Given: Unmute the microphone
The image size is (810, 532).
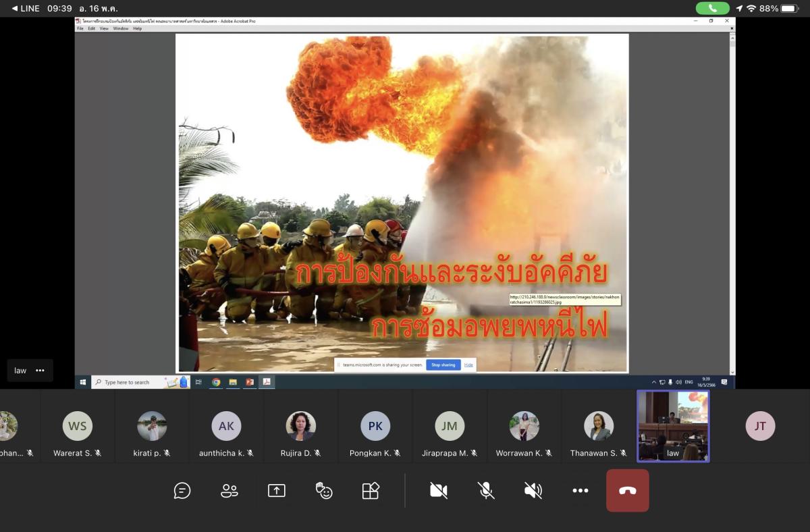Looking at the screenshot, I should 486,491.
